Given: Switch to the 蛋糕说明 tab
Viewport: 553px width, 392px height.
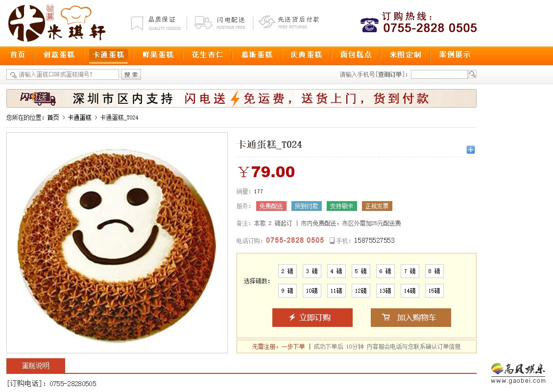Looking at the screenshot, I should point(36,366).
